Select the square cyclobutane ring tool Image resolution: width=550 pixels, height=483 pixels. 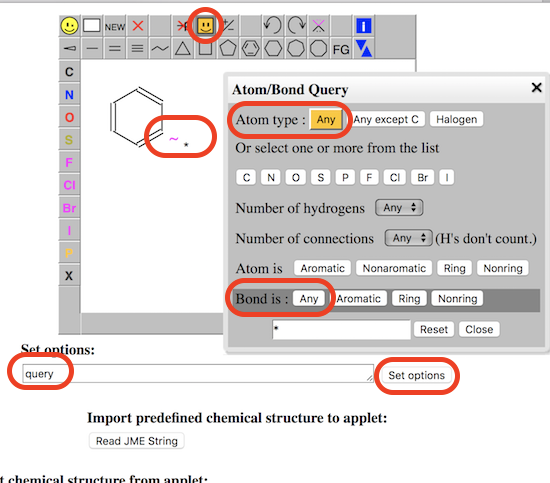point(206,48)
